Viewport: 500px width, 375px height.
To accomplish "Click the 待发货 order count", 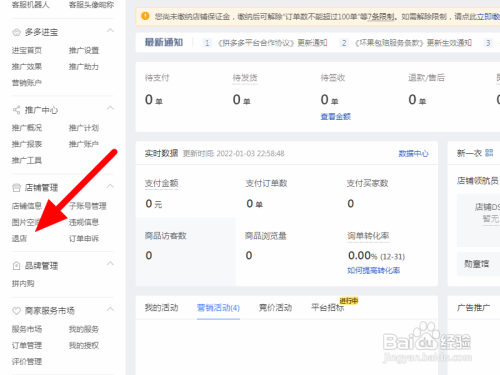I will [x=241, y=100].
